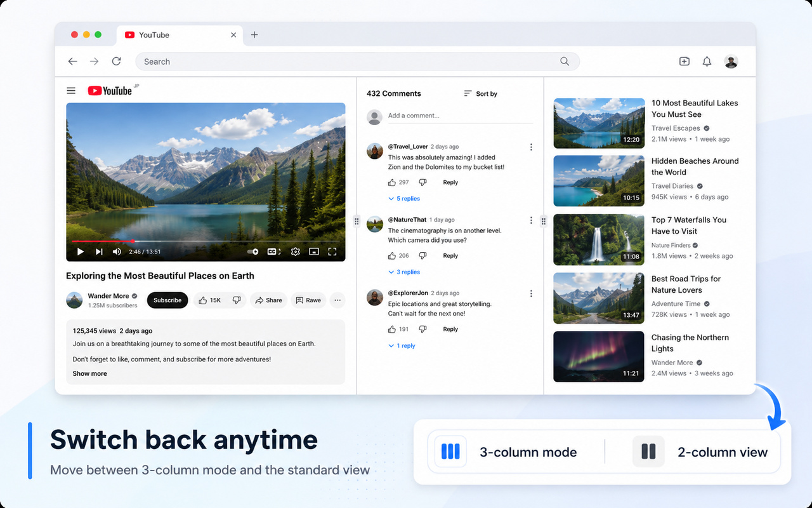Open player settings gear

click(x=295, y=252)
